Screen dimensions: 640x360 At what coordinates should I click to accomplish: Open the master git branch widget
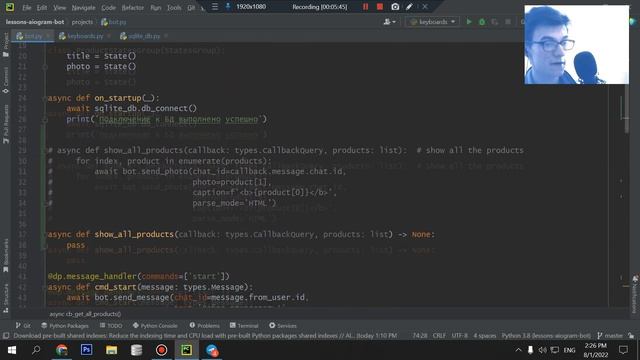(x=610, y=336)
